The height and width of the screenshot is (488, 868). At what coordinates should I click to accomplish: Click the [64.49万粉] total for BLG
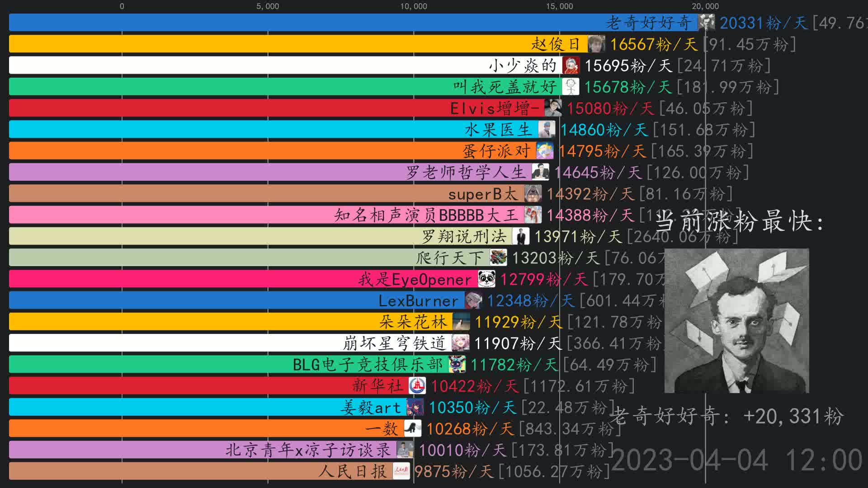tap(610, 365)
